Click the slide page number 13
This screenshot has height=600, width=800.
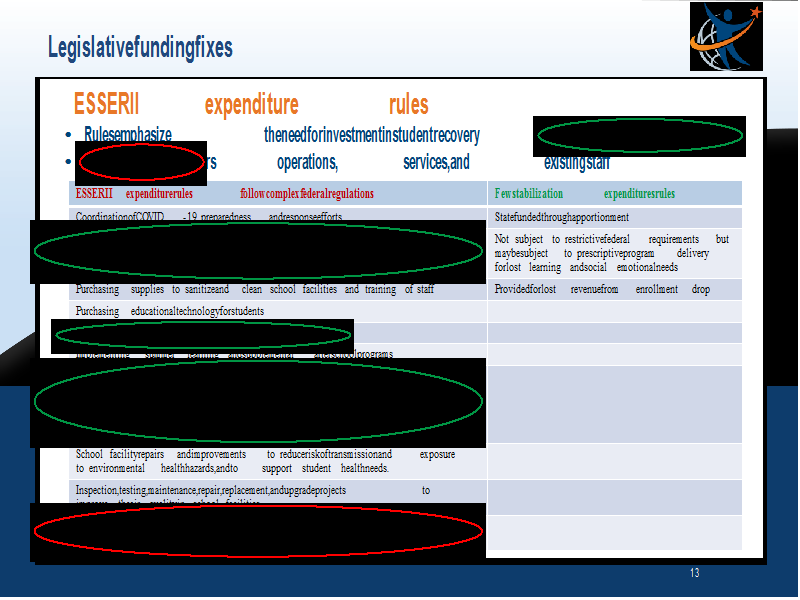pyautogui.click(x=694, y=573)
